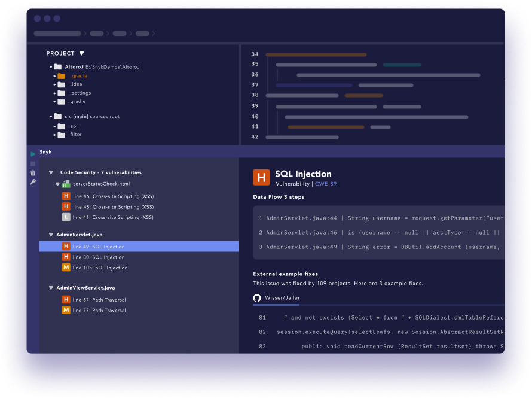Viewport: 532px width, 398px height.
Task: Collapse the Code Security vulnerabilities section
Action: (51, 172)
